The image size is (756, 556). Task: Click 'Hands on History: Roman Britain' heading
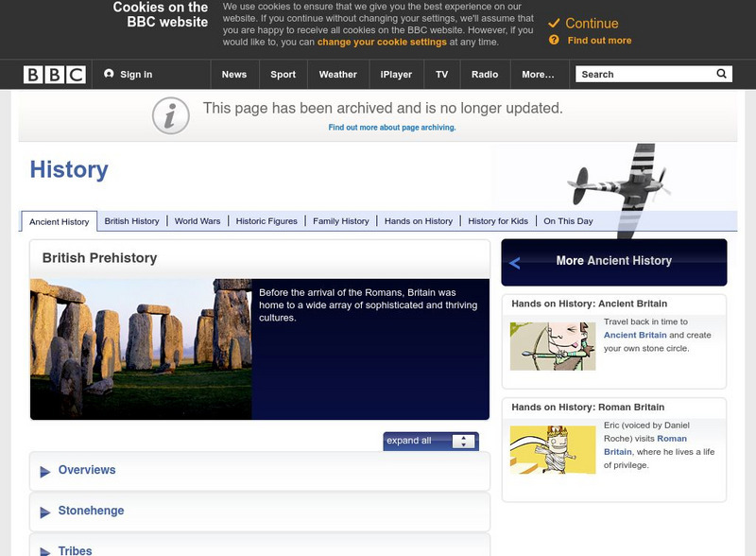(588, 407)
